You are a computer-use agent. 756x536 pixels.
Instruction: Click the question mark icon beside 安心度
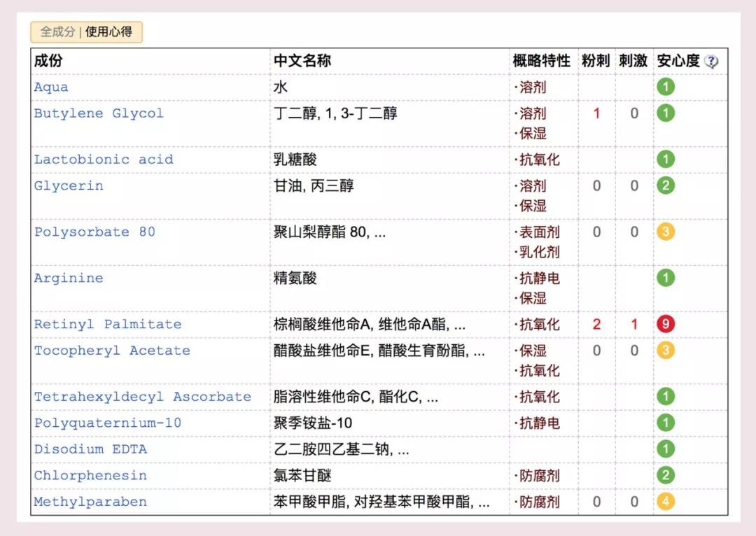(713, 62)
